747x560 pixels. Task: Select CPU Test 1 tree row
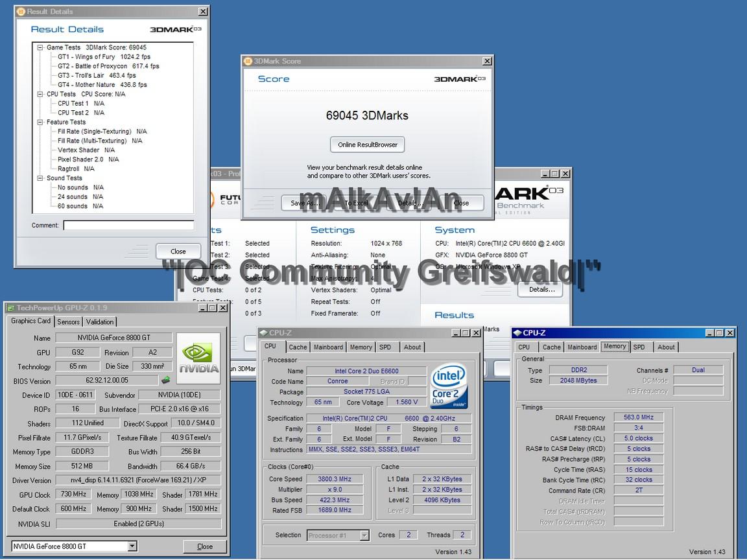pos(80,103)
